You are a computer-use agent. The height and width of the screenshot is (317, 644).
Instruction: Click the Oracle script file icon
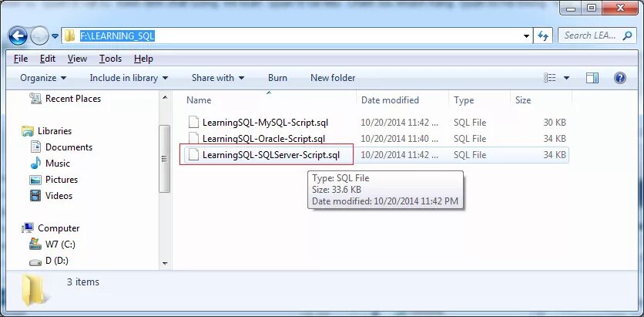pyautogui.click(x=193, y=138)
